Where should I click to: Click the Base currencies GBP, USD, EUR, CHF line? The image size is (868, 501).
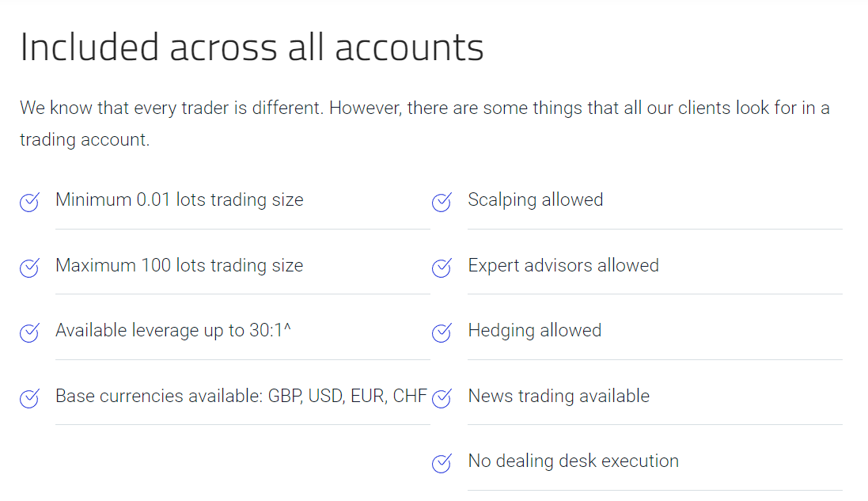click(241, 397)
